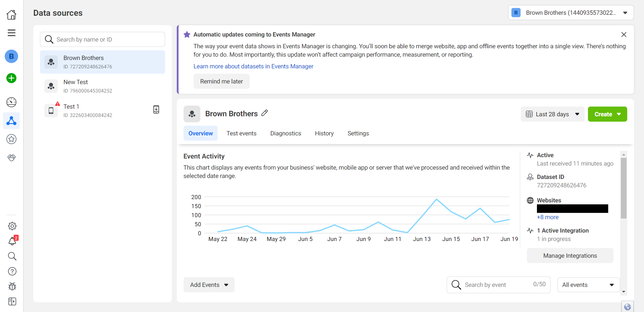The height and width of the screenshot is (312, 644).
Task: Click the scrollbar up arrow
Action: (624, 154)
